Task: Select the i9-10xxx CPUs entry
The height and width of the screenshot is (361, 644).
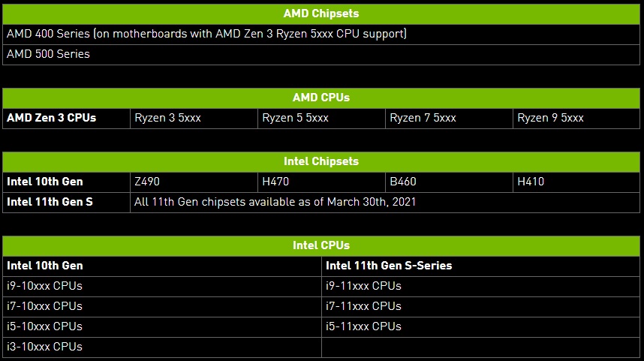Action: [45, 286]
